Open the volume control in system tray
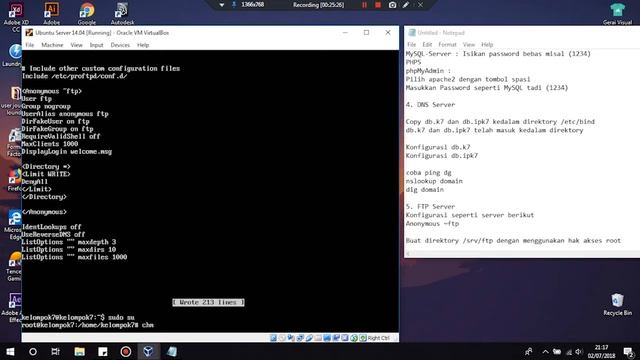The height and width of the screenshot is (360, 640). click(x=579, y=351)
